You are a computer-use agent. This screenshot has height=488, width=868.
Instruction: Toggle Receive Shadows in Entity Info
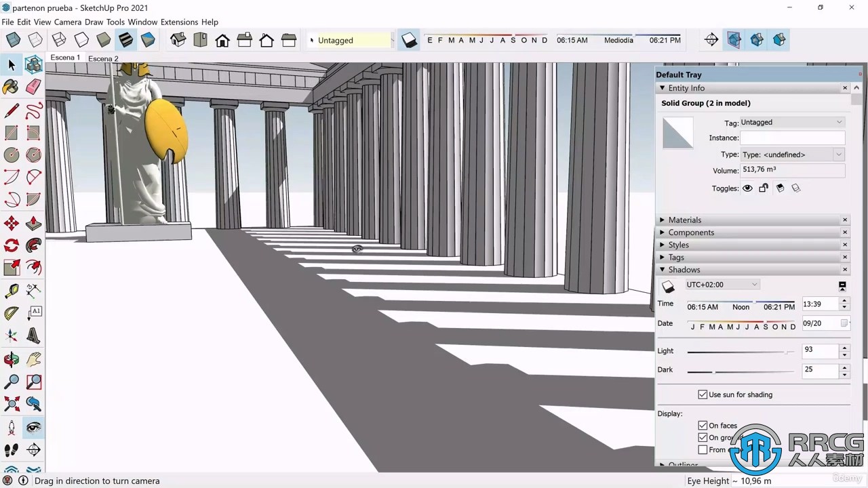click(x=780, y=188)
